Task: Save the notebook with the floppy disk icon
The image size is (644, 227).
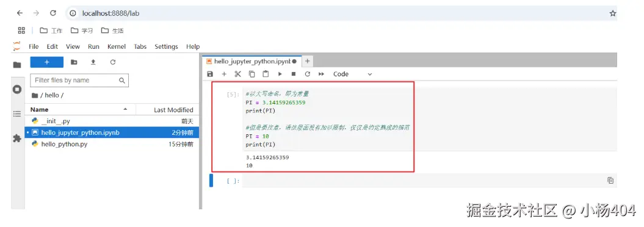Action: tap(210, 74)
